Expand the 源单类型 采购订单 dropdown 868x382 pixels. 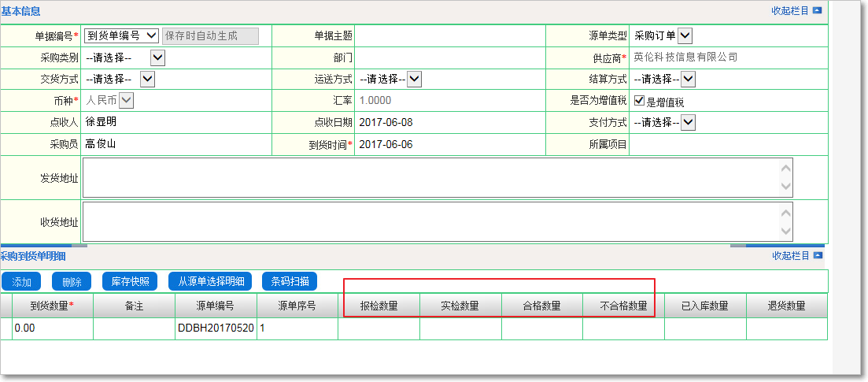click(x=685, y=35)
